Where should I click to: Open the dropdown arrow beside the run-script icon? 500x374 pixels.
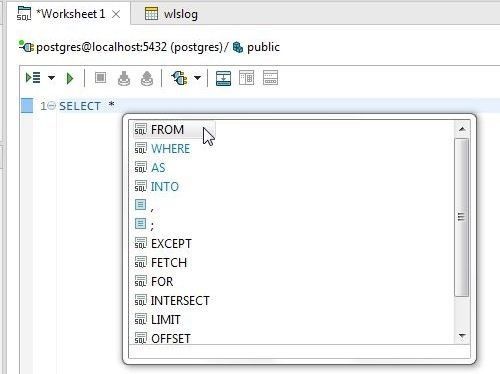pos(51,78)
